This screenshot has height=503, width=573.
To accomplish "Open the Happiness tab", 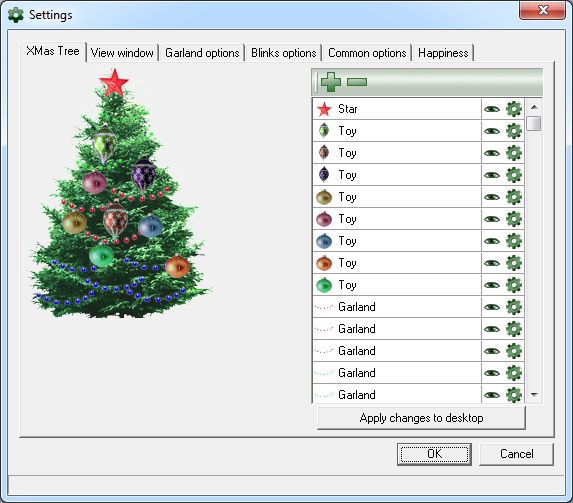I will point(443,53).
